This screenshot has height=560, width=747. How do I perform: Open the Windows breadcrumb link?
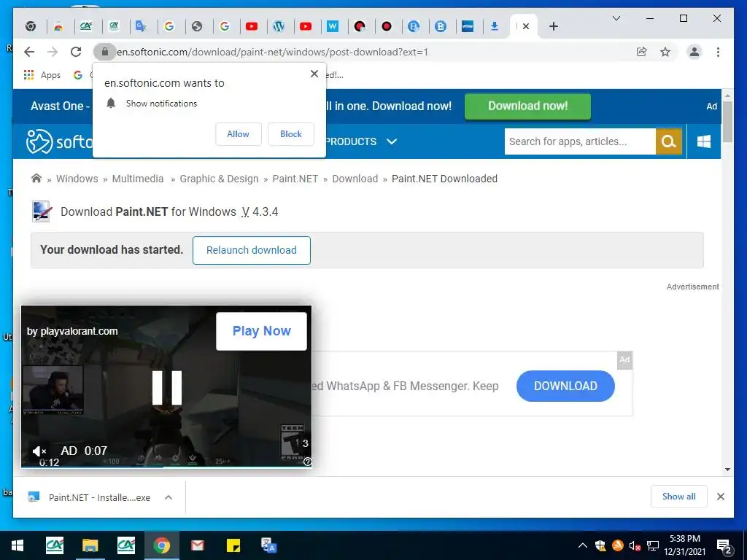[x=77, y=179]
